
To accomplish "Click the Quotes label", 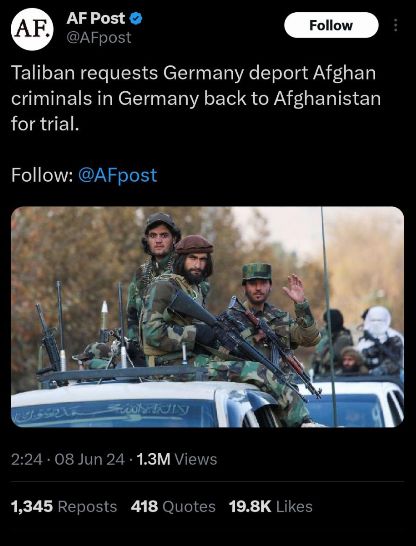I will [x=189, y=507].
